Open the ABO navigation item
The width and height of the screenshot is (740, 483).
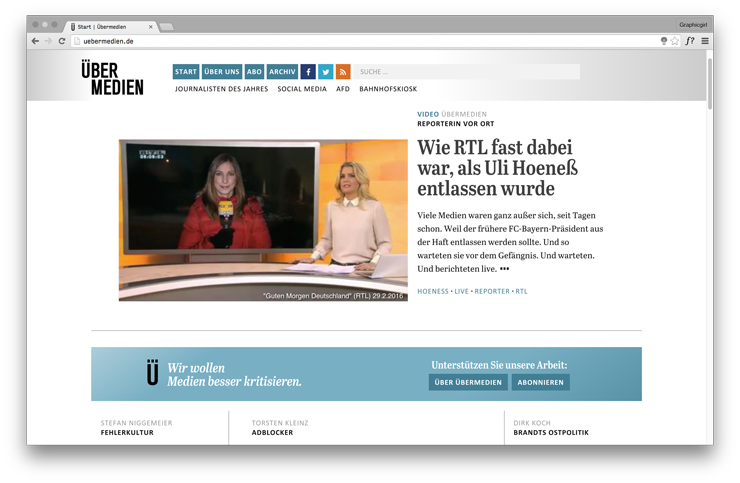coord(254,72)
